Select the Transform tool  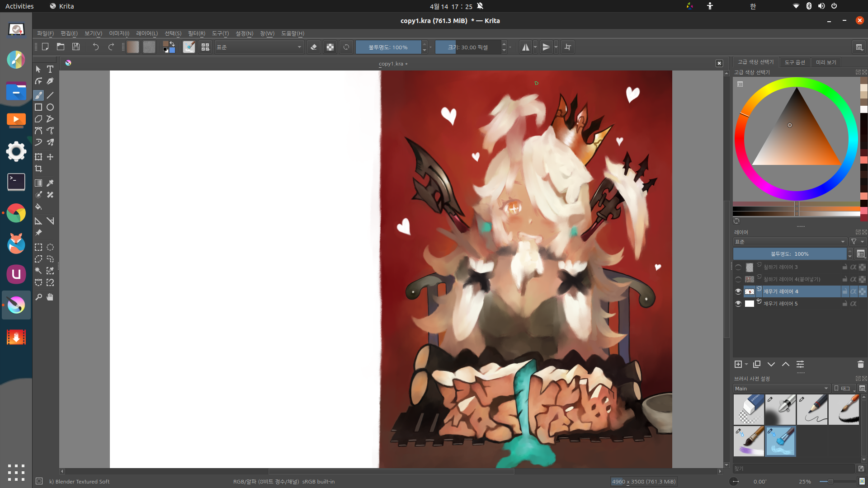(x=38, y=157)
